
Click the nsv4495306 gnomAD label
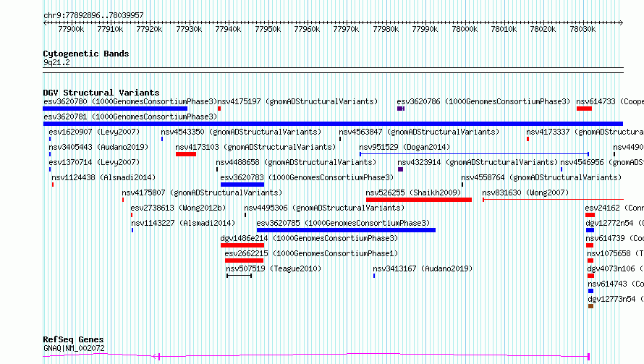tap(324, 208)
